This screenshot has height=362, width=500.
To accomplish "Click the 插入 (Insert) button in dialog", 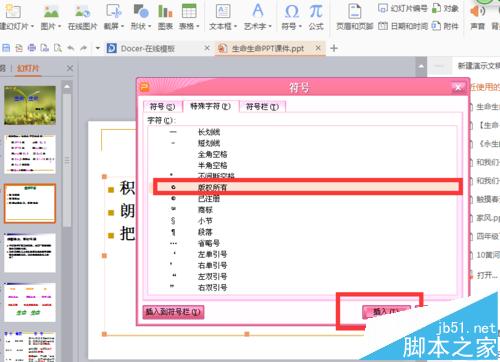I will (x=386, y=312).
